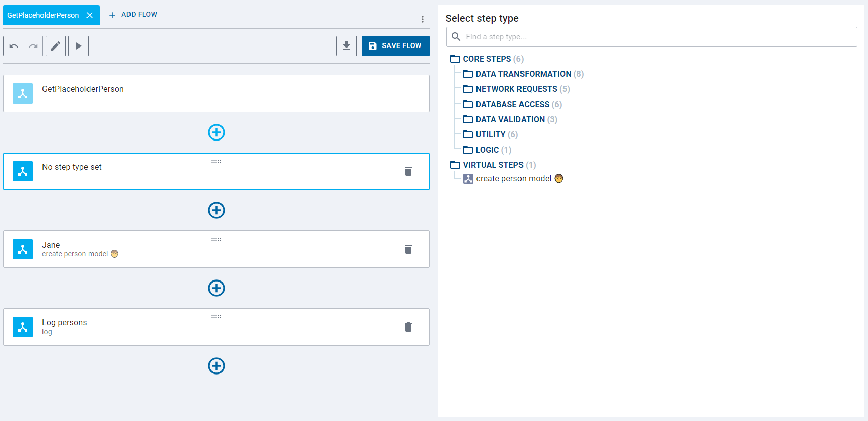The width and height of the screenshot is (868, 421).
Task: Click the redo arrow button
Action: pyautogui.click(x=33, y=46)
